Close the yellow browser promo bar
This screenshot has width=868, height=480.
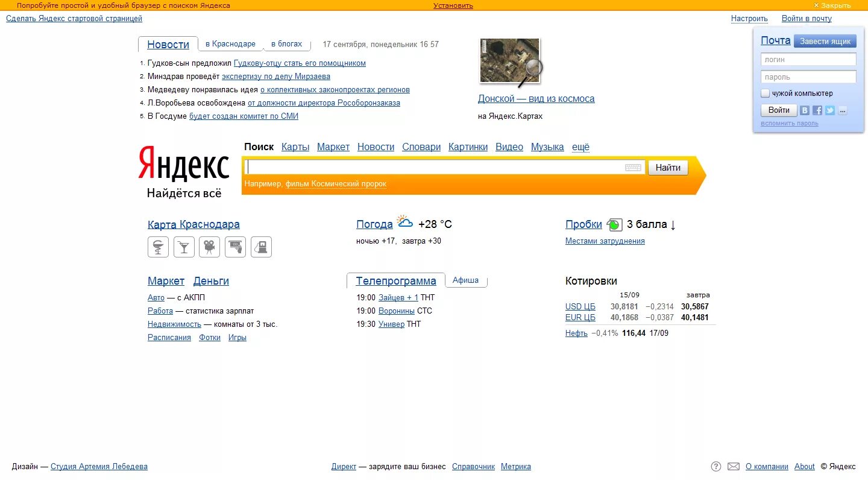[832, 5]
